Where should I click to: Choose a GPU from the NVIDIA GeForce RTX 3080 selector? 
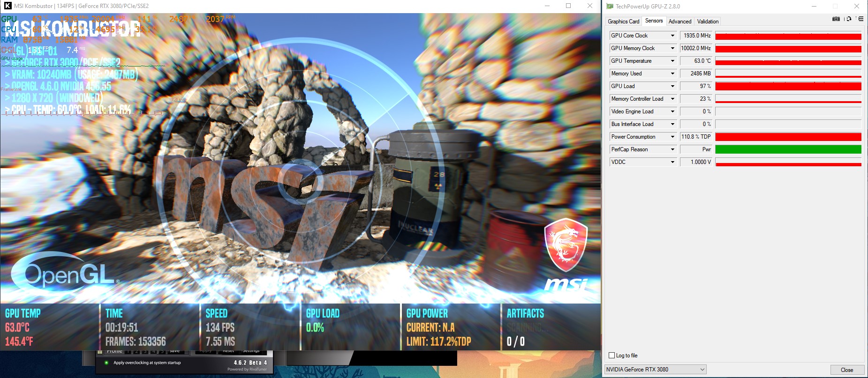[x=655, y=370]
